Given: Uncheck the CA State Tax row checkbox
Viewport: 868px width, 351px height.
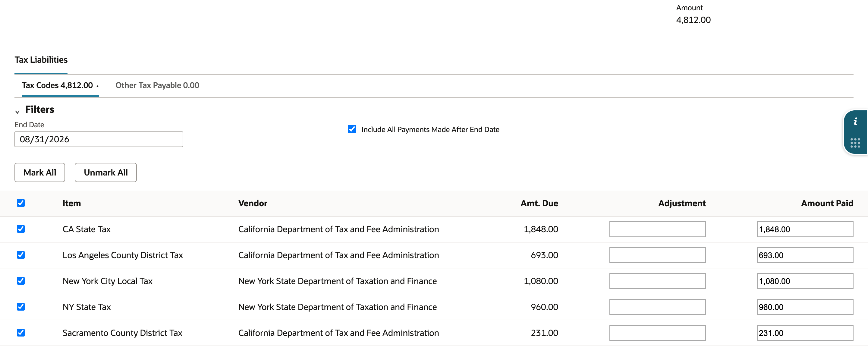Looking at the screenshot, I should tap(21, 229).
